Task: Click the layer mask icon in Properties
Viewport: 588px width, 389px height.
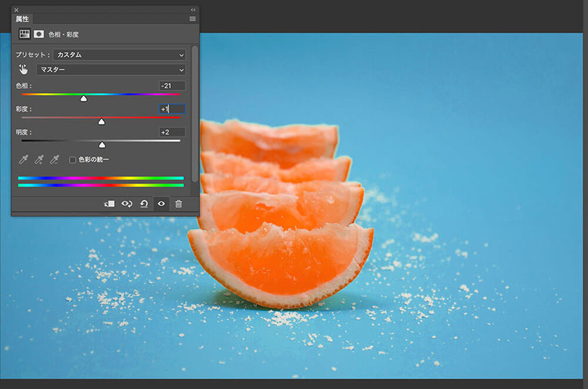Action: 39,34
